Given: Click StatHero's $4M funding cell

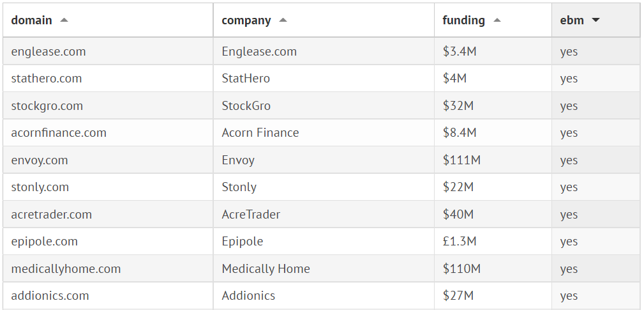Looking at the screenshot, I should 454,79.
